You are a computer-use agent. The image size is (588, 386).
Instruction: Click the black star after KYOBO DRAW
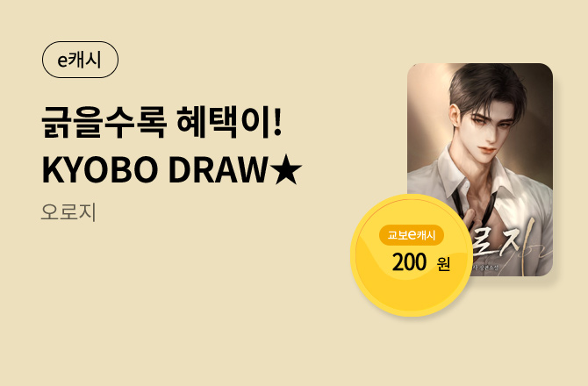[x=286, y=170]
